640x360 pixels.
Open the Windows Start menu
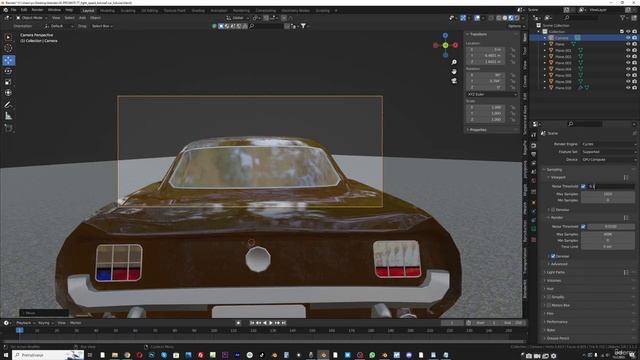pos(6,355)
